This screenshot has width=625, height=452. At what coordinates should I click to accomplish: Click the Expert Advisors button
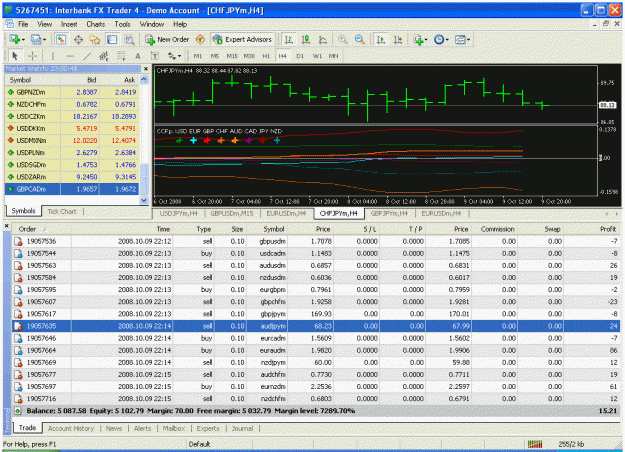(242, 39)
